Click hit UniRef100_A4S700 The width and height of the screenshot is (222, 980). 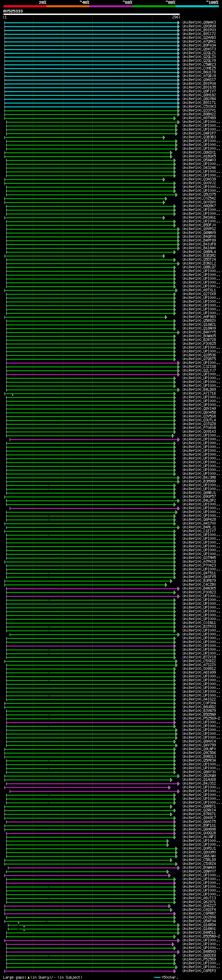199,524
